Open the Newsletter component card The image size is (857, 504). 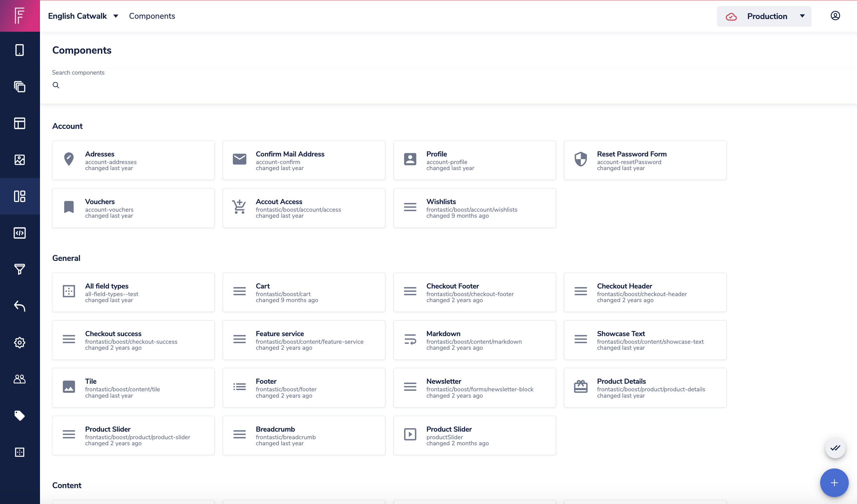pos(475,388)
